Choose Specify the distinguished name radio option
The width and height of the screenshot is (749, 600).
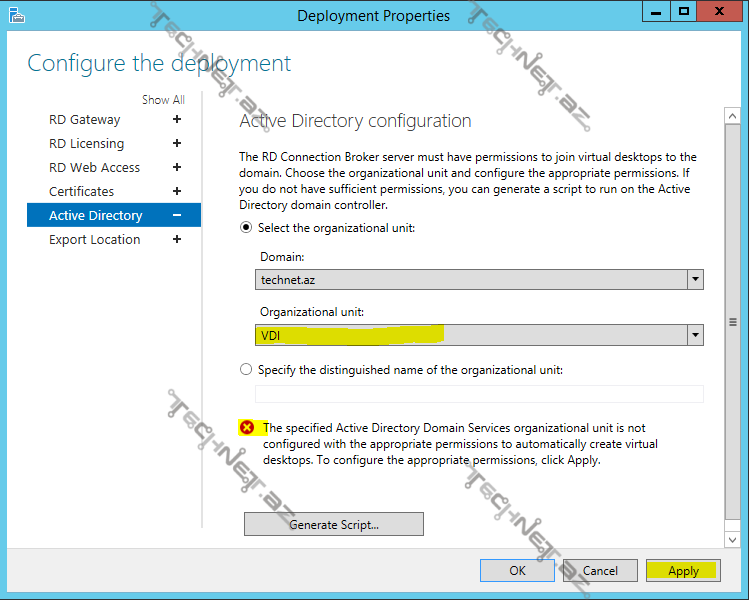point(246,369)
